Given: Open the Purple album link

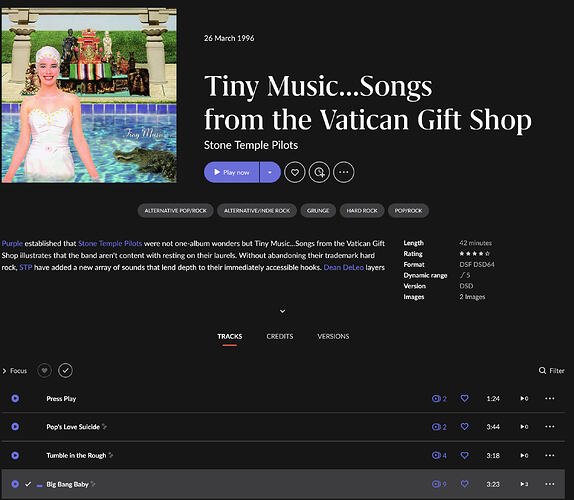Looking at the screenshot, I should click(12, 243).
